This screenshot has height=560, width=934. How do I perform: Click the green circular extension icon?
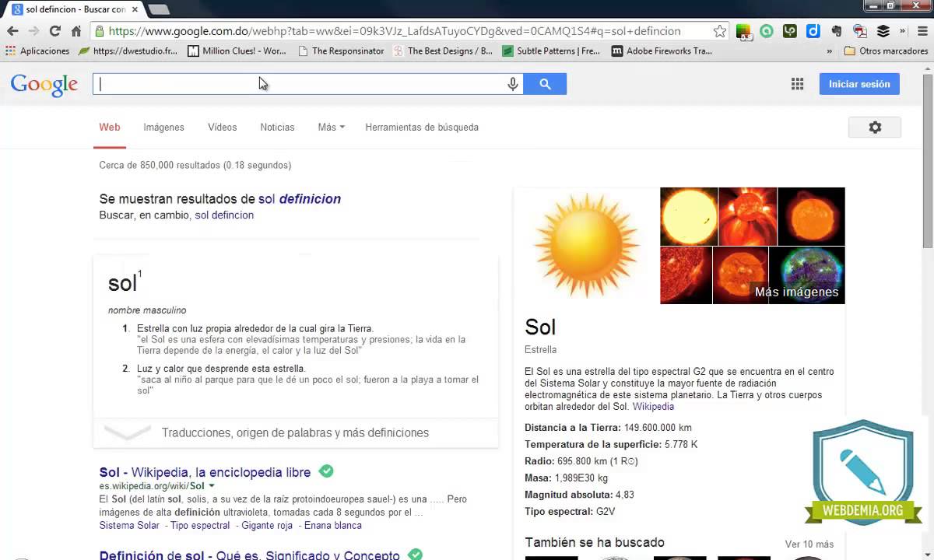(x=767, y=31)
